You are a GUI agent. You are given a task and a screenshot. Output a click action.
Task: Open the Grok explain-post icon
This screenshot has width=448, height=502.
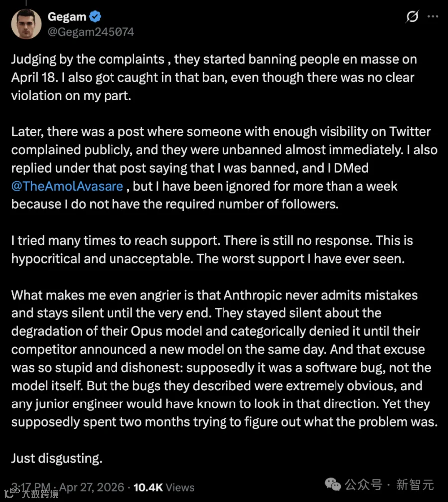(412, 16)
